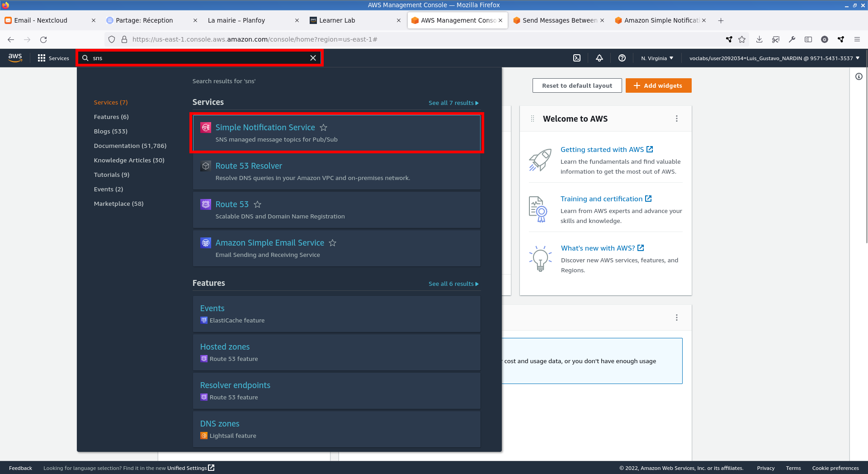Click the help question mark icon
Screen dimensions: 868x474
[x=622, y=58]
